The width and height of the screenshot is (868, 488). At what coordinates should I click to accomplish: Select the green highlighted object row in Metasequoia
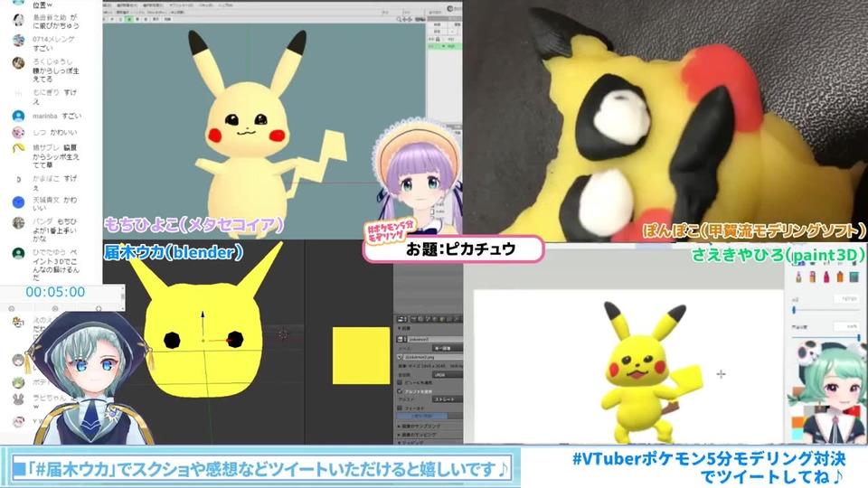[x=444, y=46]
